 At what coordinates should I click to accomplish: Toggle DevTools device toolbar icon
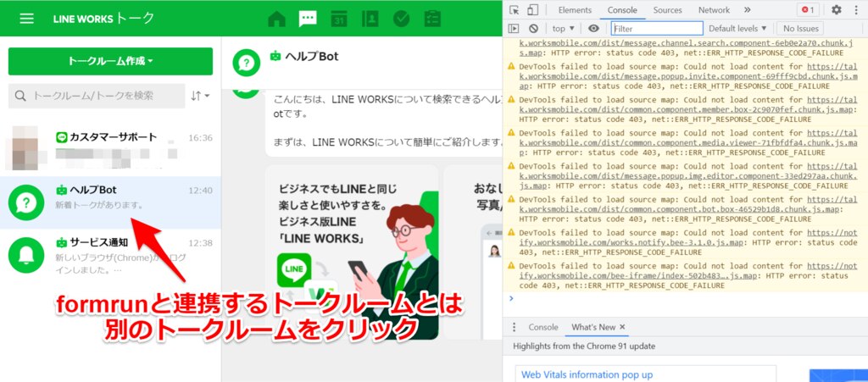tap(532, 10)
